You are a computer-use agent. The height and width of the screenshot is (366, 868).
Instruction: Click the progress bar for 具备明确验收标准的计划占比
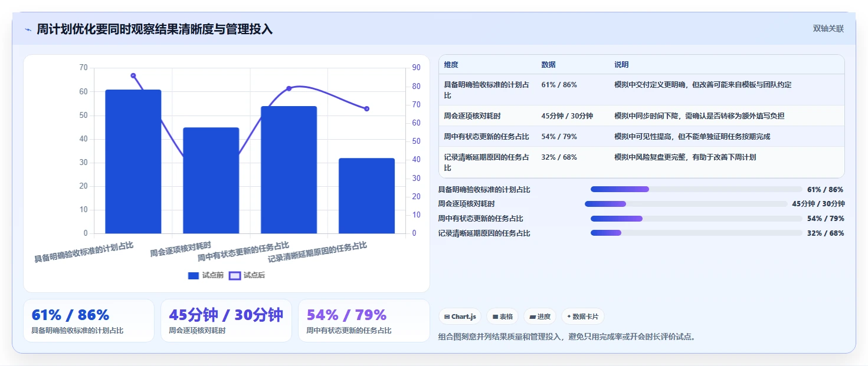coord(696,189)
